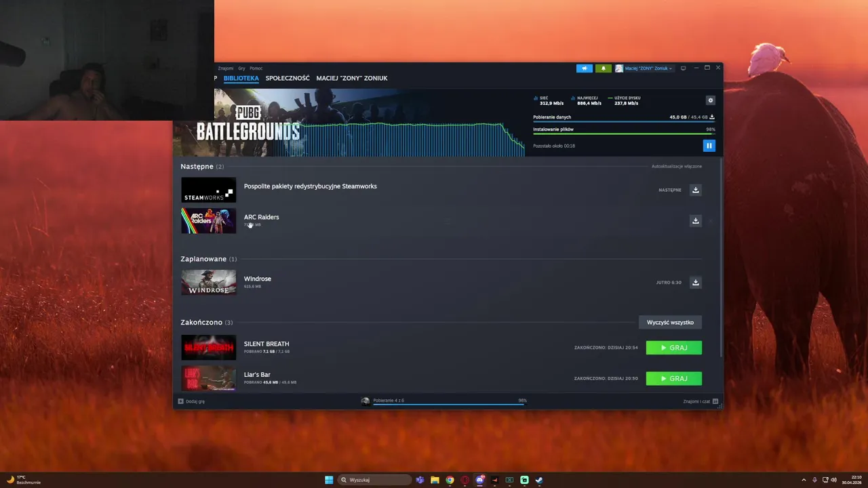Open weather widget showing 17°C

(24, 480)
